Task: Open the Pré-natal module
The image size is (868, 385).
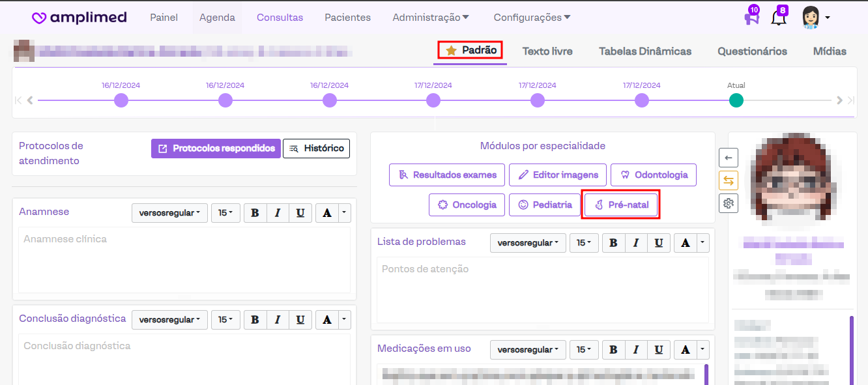Action: coord(621,205)
